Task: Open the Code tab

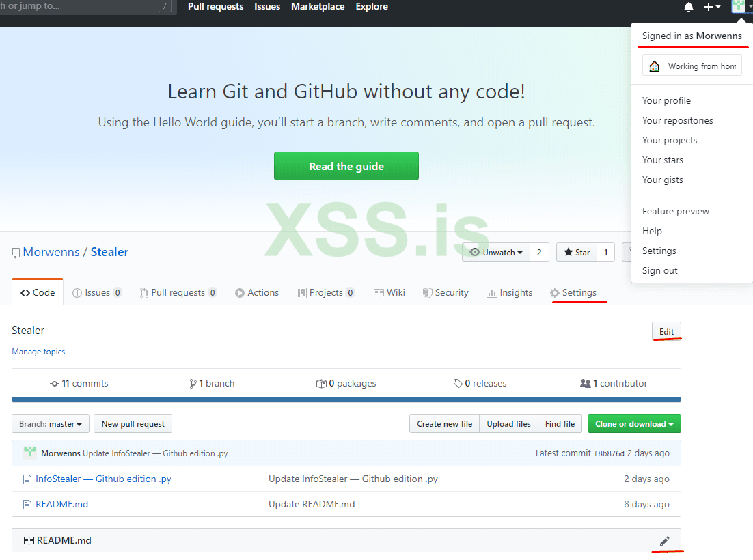Action: [x=38, y=293]
